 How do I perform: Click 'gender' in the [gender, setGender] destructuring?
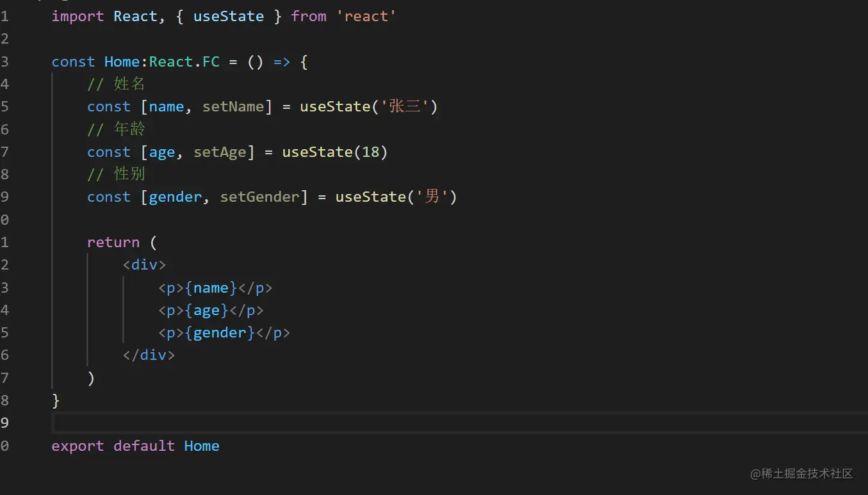[176, 197]
